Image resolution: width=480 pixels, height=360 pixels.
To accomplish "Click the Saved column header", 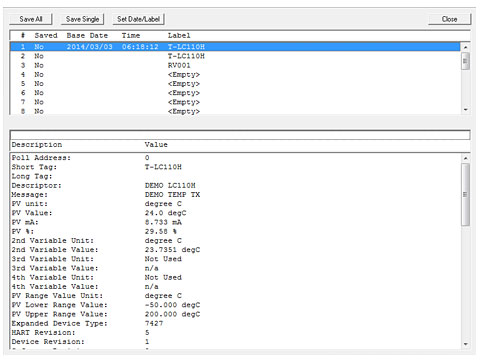I will tap(46, 35).
